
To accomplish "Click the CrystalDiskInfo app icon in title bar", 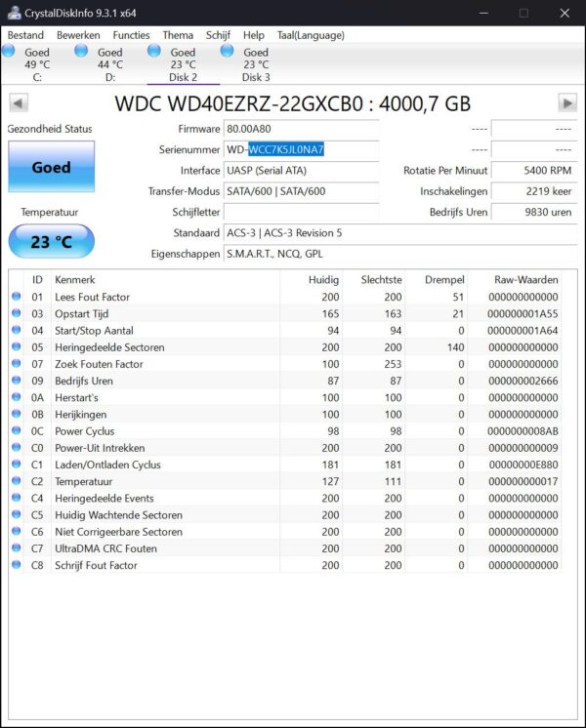I will click(15, 13).
